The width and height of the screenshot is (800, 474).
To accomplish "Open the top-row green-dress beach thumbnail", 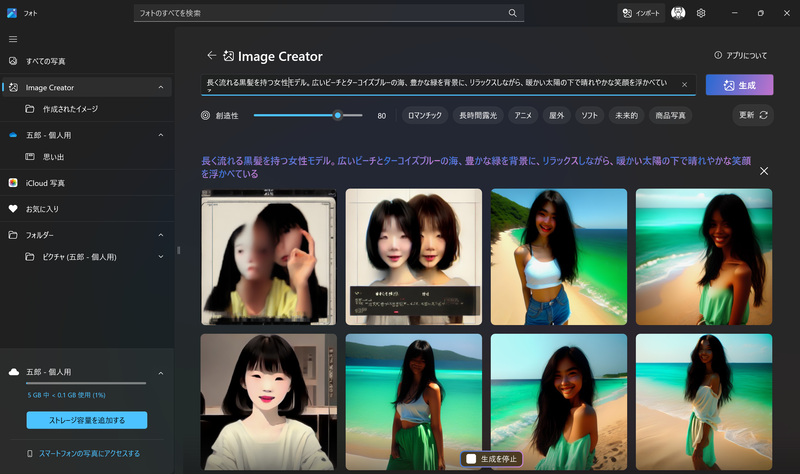I will pyautogui.click(x=704, y=257).
